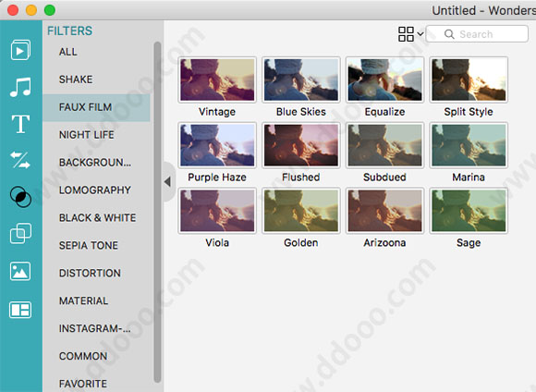Select the SHAKE filter category

(x=76, y=80)
